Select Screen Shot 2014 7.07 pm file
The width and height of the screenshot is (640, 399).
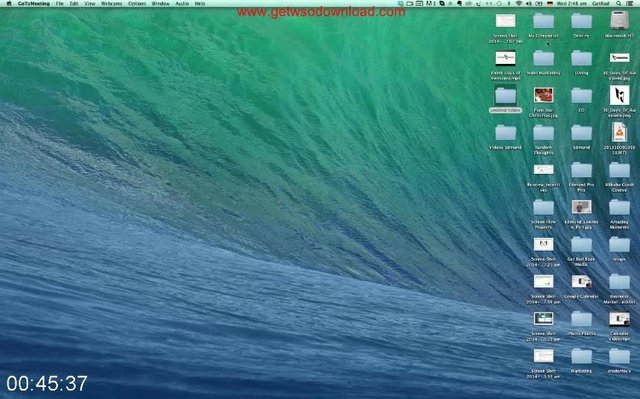point(505,20)
